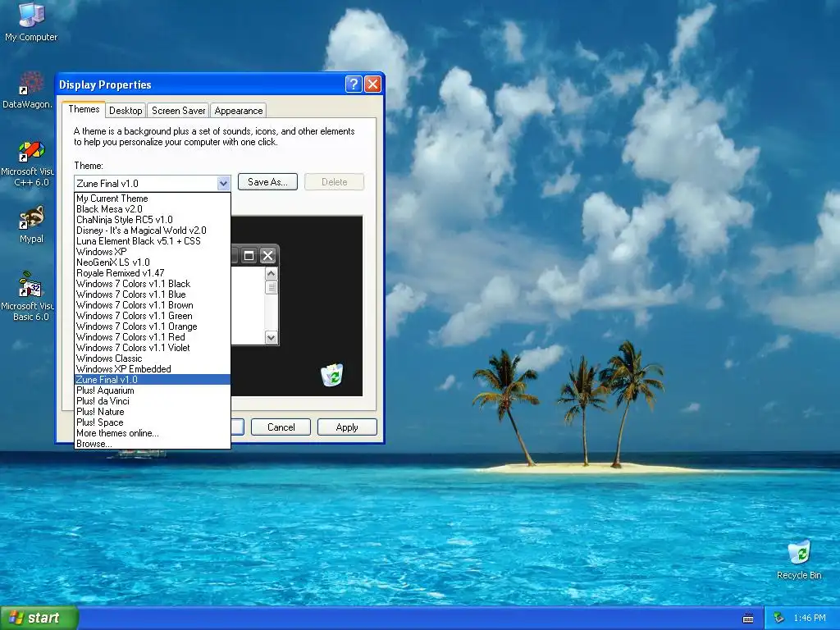Select the Microsoft Visual Basic 6.0 shortcut

pos(28,296)
